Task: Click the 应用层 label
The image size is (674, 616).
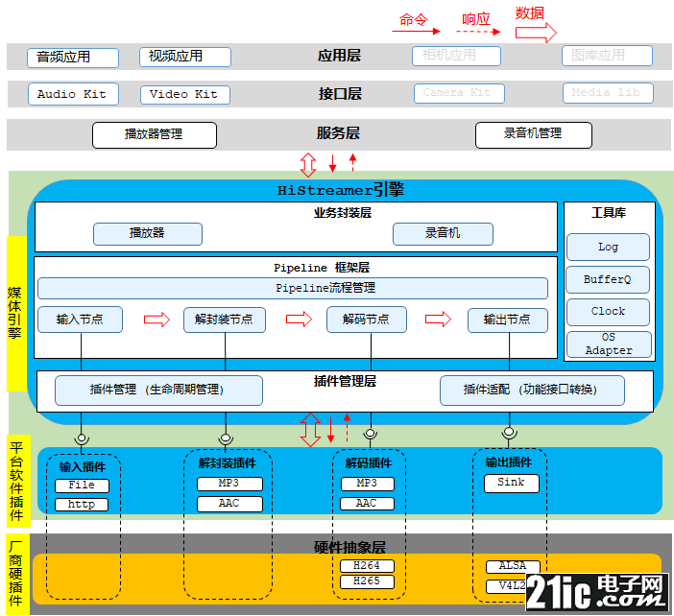Action: click(x=339, y=56)
